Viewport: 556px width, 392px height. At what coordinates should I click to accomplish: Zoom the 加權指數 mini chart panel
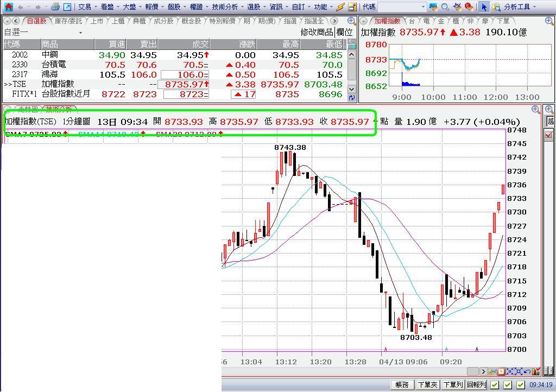pos(548,21)
